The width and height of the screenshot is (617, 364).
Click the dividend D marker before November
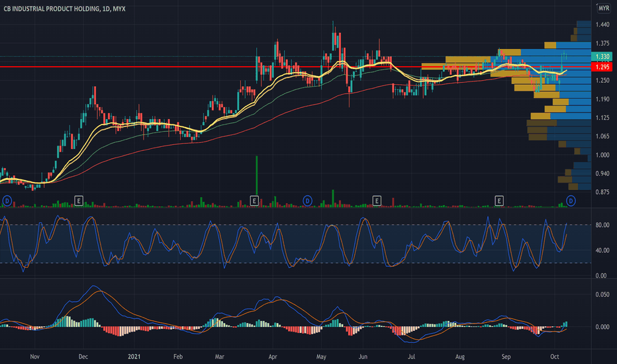7,201
